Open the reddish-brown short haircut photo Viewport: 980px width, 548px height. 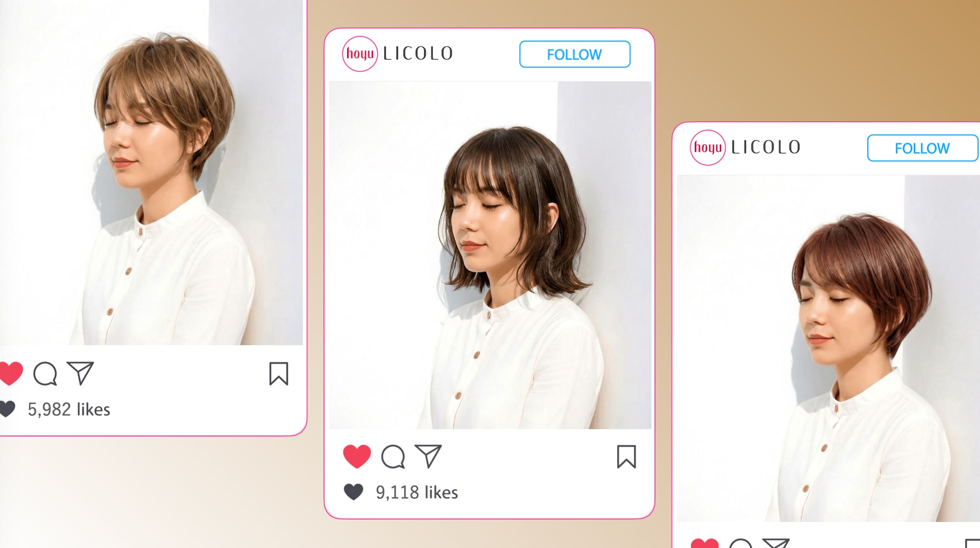tap(828, 348)
